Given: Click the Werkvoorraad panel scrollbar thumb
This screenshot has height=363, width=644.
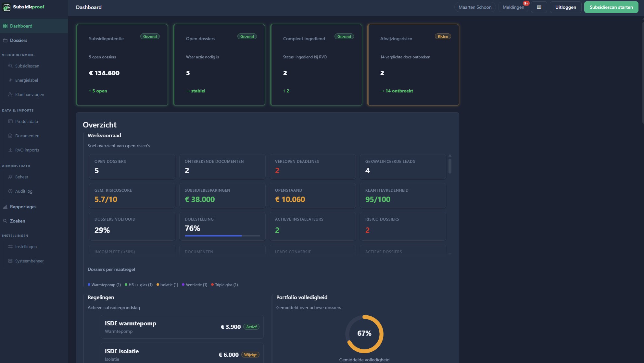Looking at the screenshot, I should [450, 166].
